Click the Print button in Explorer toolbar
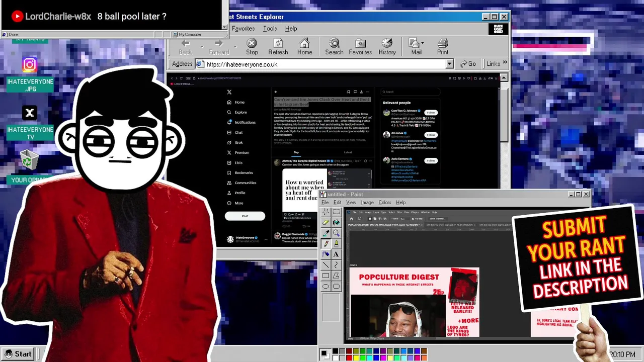644x362 pixels. click(x=443, y=47)
